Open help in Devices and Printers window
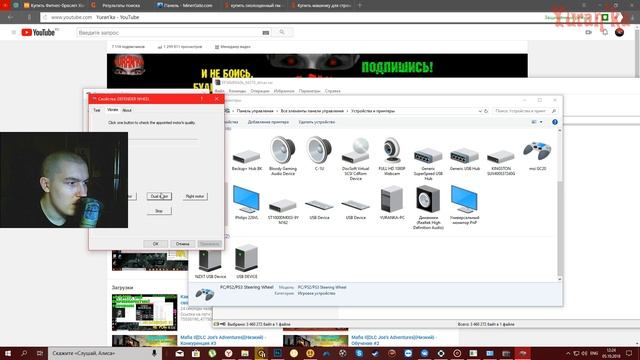Screen dimensions: 640x360 point(555,122)
